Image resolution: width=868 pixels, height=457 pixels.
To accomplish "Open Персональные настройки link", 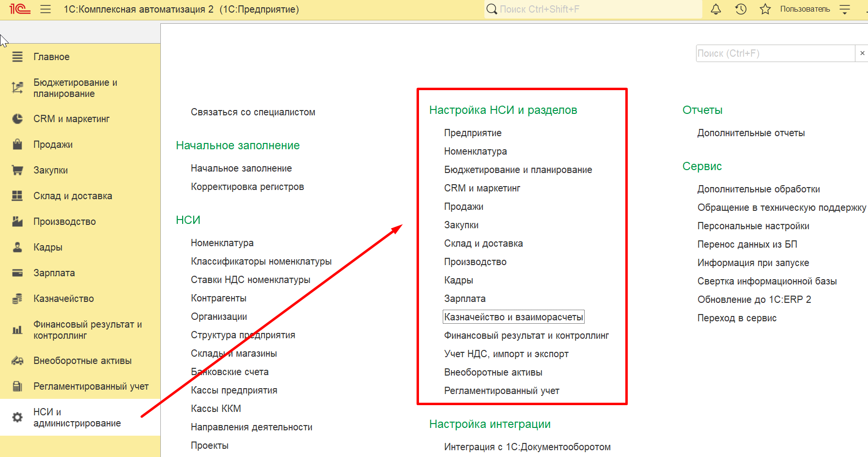I will [753, 226].
